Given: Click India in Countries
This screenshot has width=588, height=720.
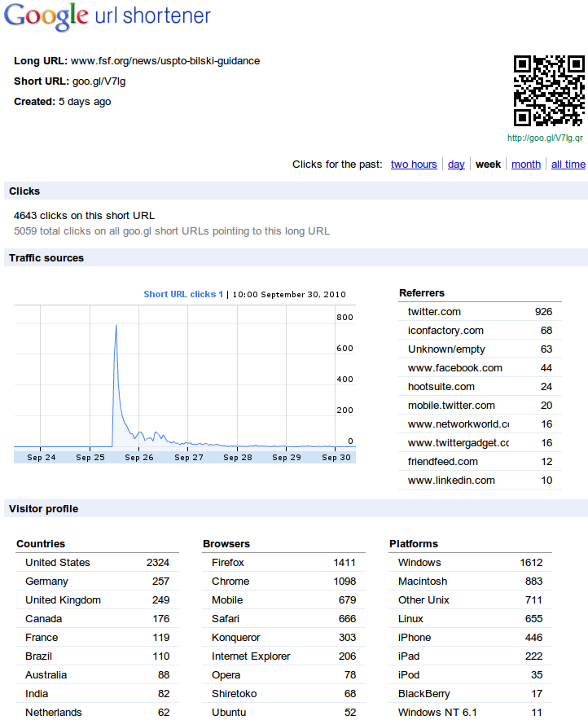Looking at the screenshot, I should (97, 694).
